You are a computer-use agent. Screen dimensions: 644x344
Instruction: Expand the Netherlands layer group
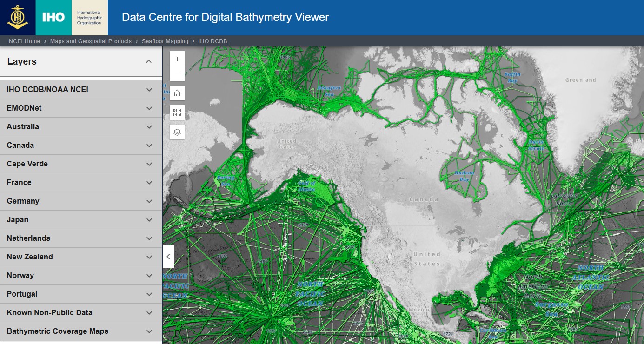[x=81, y=238]
